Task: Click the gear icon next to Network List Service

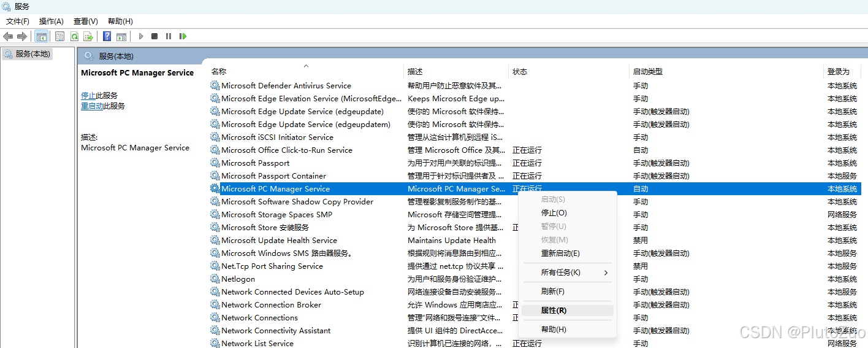Action: click(x=215, y=343)
